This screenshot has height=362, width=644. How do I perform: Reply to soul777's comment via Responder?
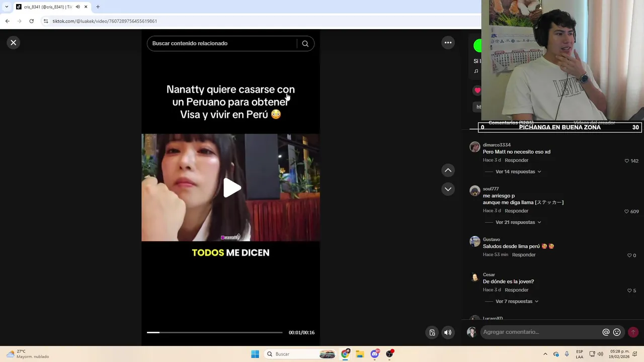coord(517,211)
